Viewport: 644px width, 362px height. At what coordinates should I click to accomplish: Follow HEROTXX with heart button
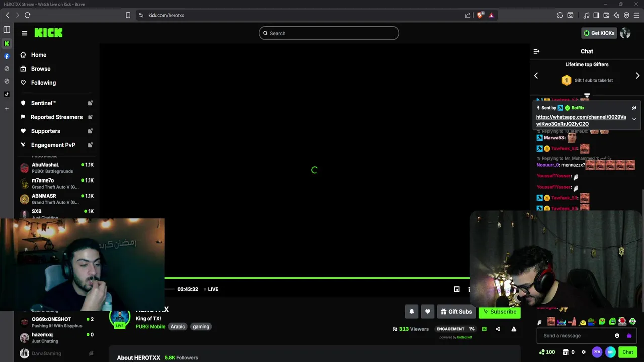click(427, 312)
